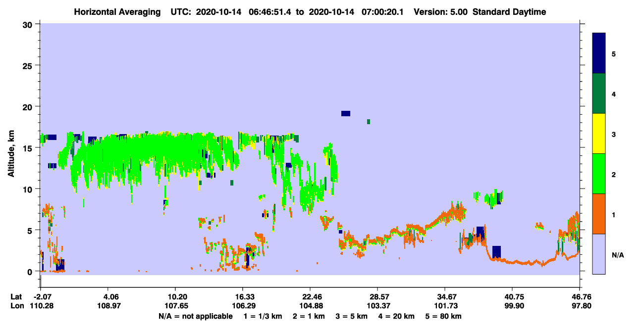Click the dark green level 4 color swatch
The image size is (644, 330).
[599, 94]
